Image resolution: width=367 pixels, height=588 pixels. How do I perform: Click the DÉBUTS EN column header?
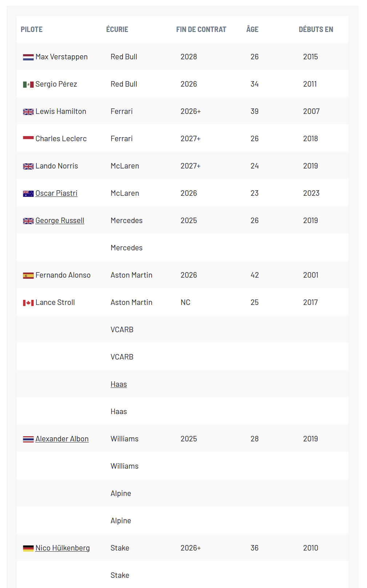pos(316,29)
